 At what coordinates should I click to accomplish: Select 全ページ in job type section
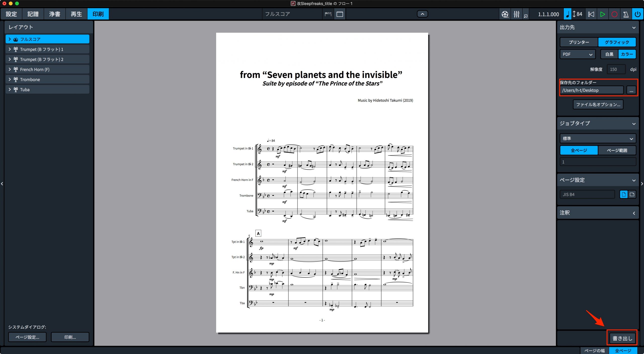click(x=579, y=150)
